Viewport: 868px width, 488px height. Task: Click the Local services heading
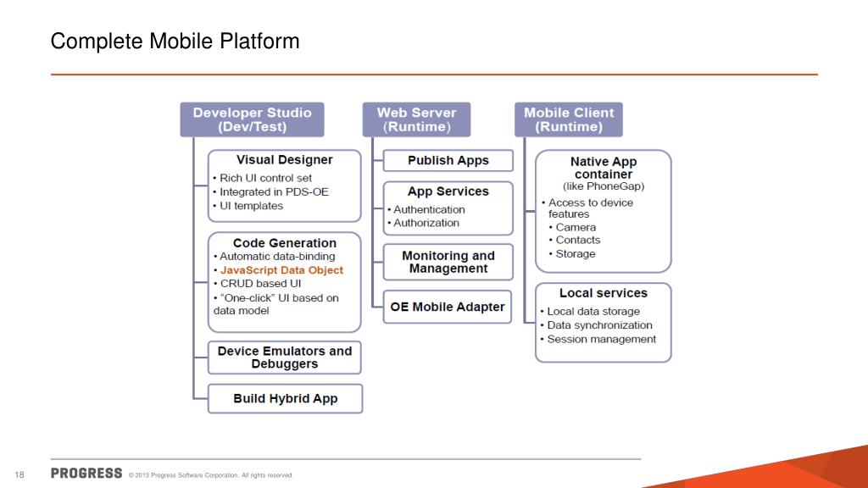(x=604, y=293)
